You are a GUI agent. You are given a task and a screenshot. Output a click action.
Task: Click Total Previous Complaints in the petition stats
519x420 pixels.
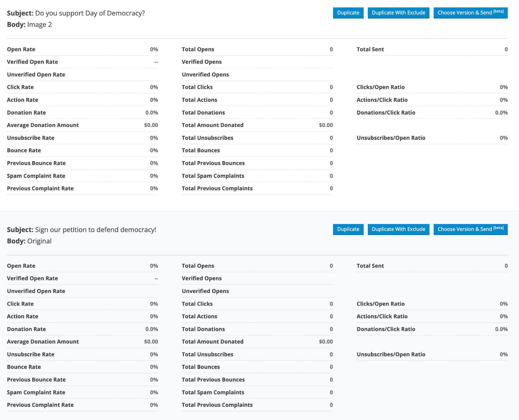[217, 405]
